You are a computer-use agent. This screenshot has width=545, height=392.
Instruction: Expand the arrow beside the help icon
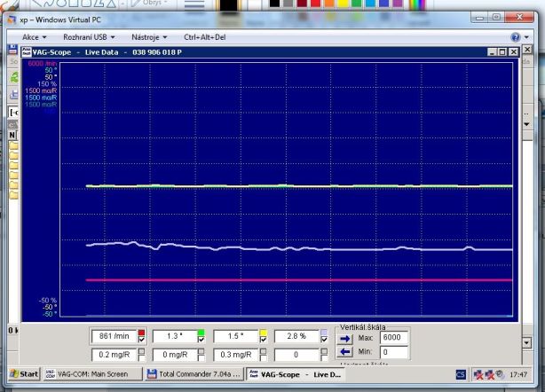point(526,36)
